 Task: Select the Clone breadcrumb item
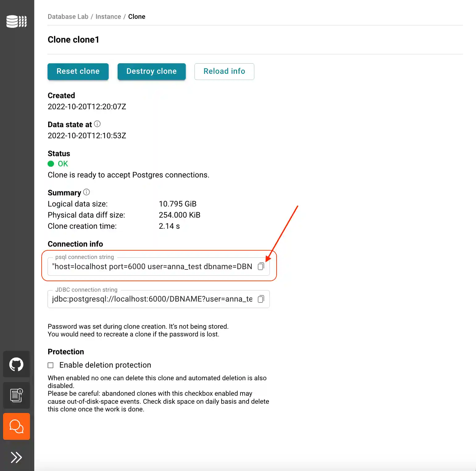(x=136, y=16)
